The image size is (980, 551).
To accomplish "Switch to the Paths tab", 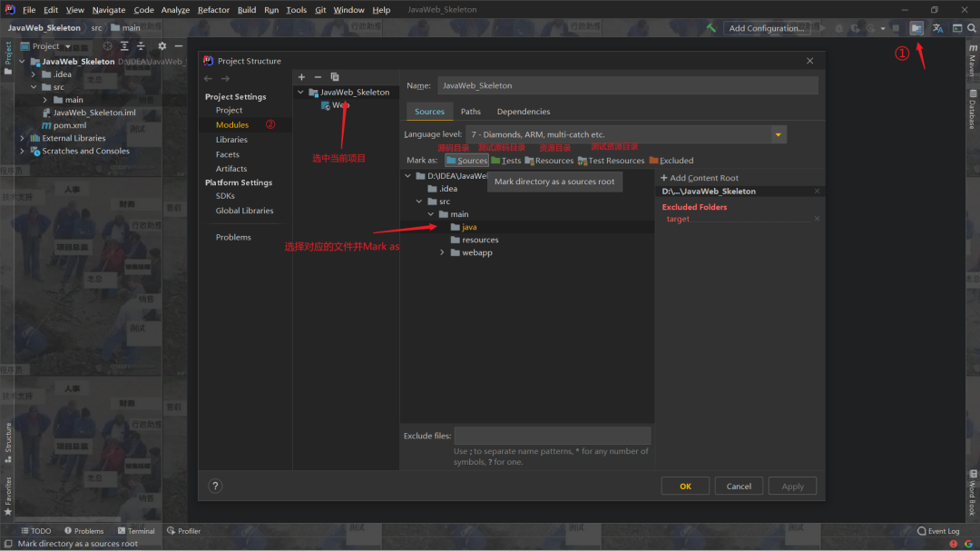I will click(471, 112).
